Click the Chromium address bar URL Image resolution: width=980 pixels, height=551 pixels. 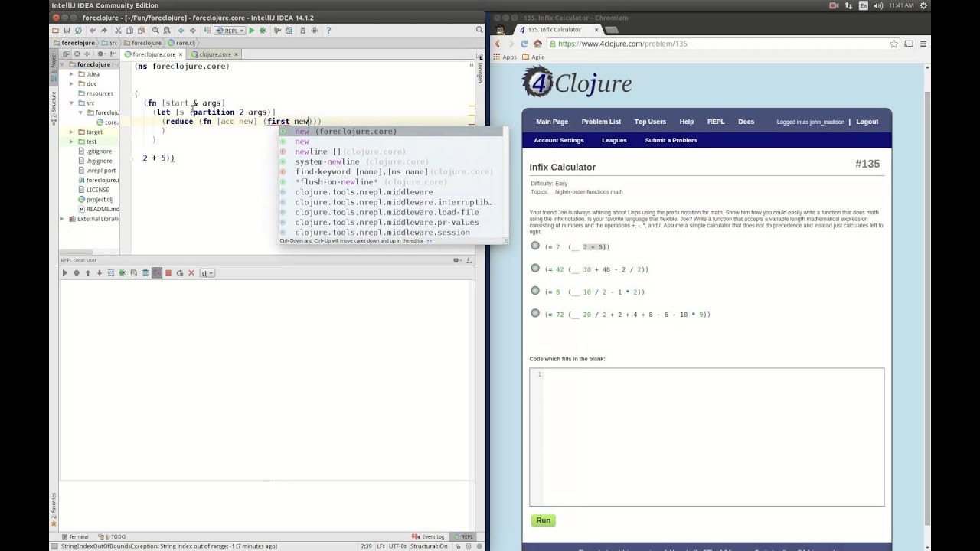click(622, 44)
